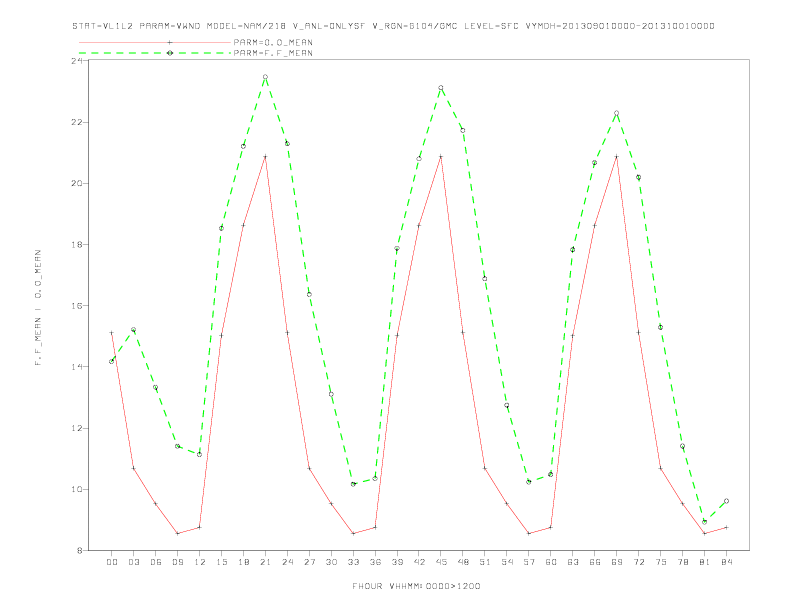Click the x-axis tick label 63
Viewport: 792px width, 612px height.
[573, 562]
